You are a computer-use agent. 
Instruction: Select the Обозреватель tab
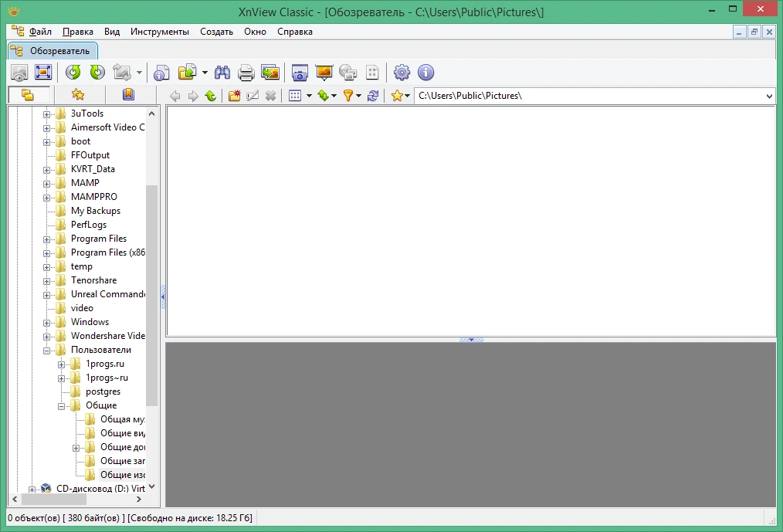(x=53, y=51)
